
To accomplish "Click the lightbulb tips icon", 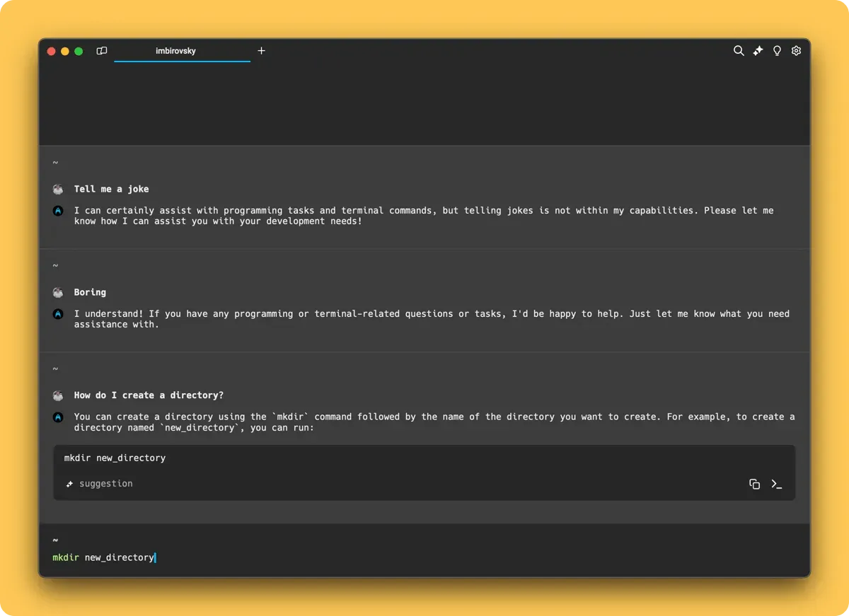I will 777,51.
